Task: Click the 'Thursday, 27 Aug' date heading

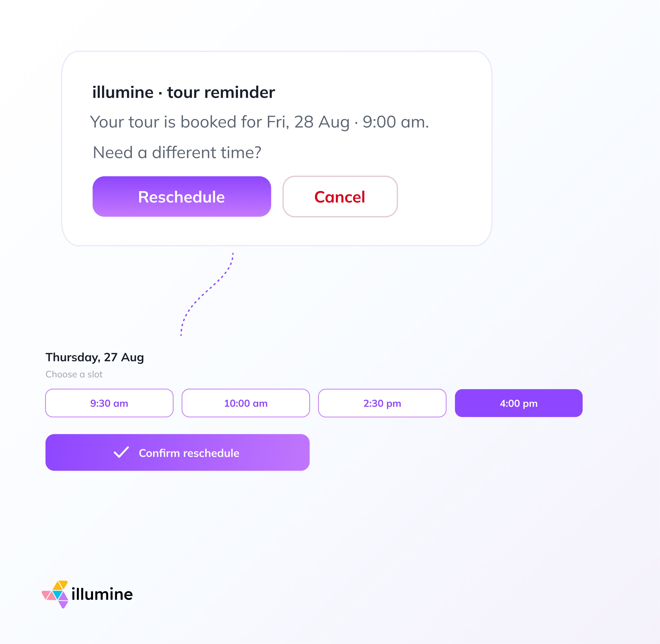Action: (95, 358)
